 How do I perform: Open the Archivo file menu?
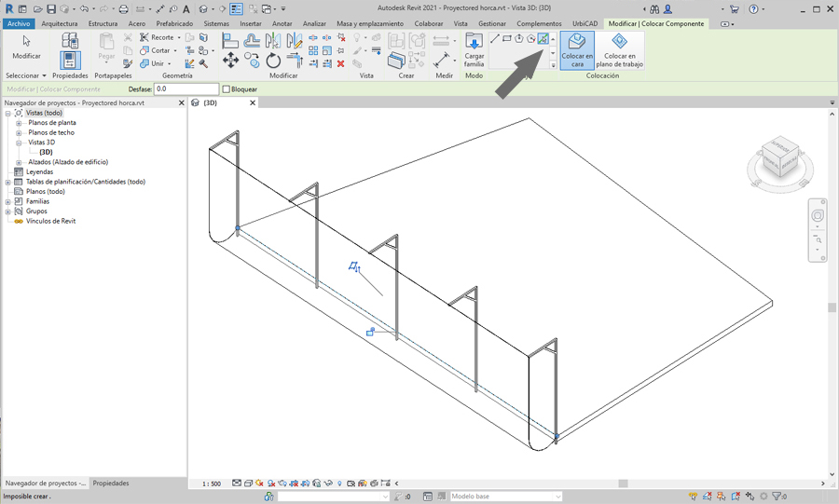18,23
